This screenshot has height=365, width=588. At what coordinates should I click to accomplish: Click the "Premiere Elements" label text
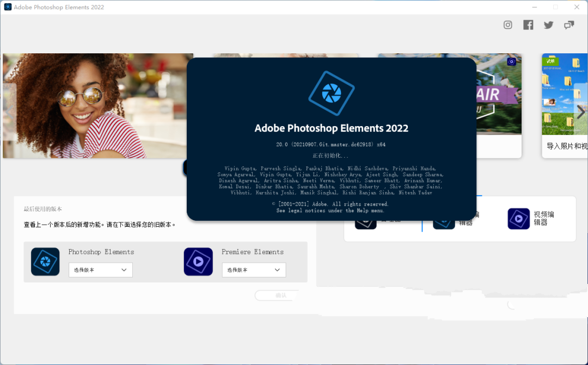click(x=253, y=252)
